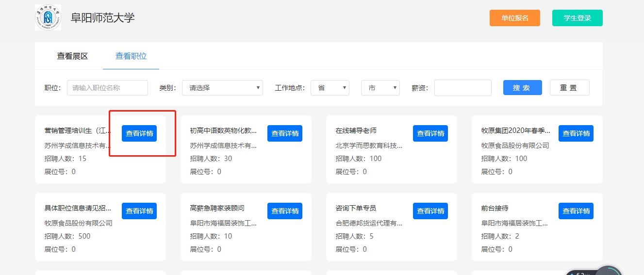Click 查看详情 for 高薪急聘家装顾问

click(285, 211)
